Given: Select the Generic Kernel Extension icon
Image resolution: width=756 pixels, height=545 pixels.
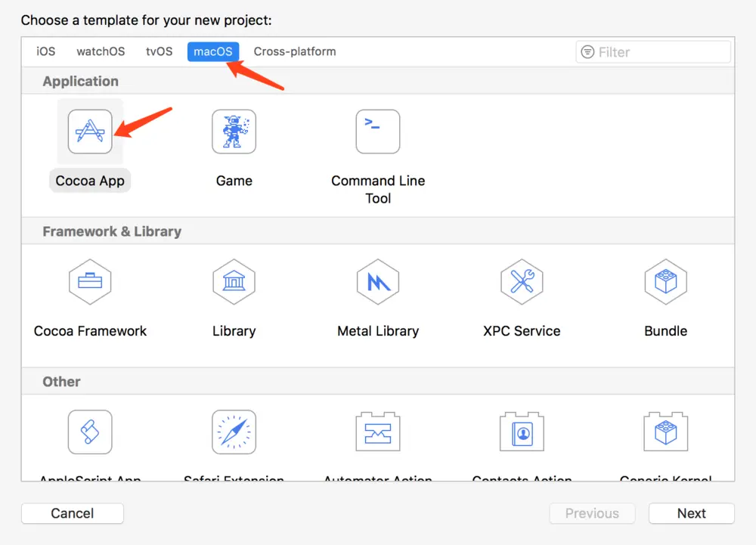Looking at the screenshot, I should 666,432.
